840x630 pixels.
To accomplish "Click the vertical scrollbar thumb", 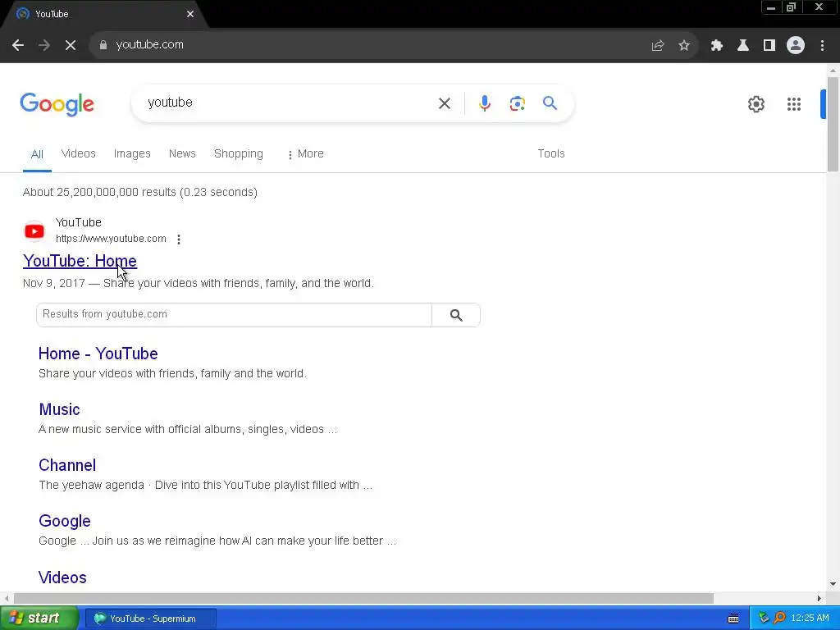I will tap(833, 125).
